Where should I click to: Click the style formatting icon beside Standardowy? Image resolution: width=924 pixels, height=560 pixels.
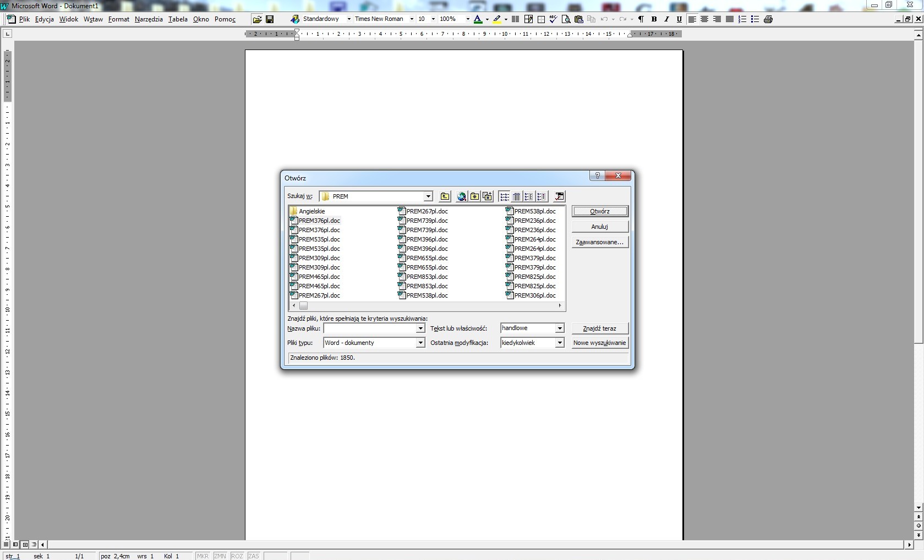point(295,19)
